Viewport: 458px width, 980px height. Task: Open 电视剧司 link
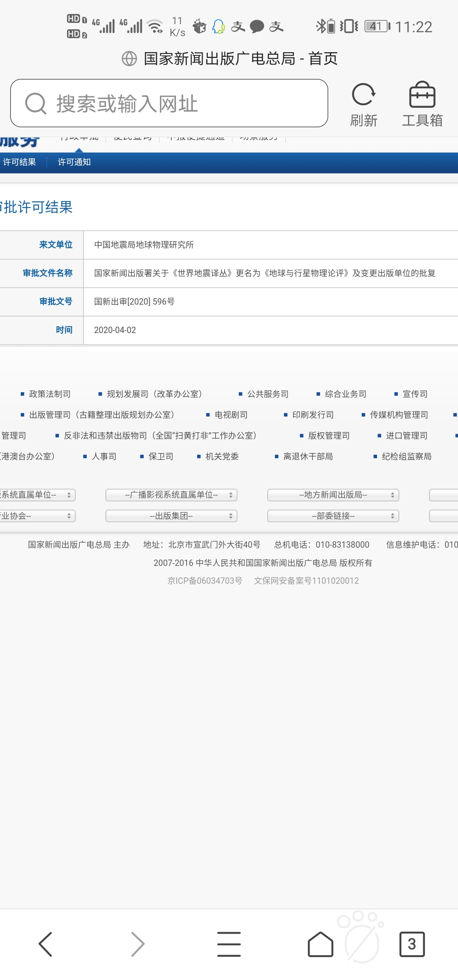pyautogui.click(x=231, y=415)
